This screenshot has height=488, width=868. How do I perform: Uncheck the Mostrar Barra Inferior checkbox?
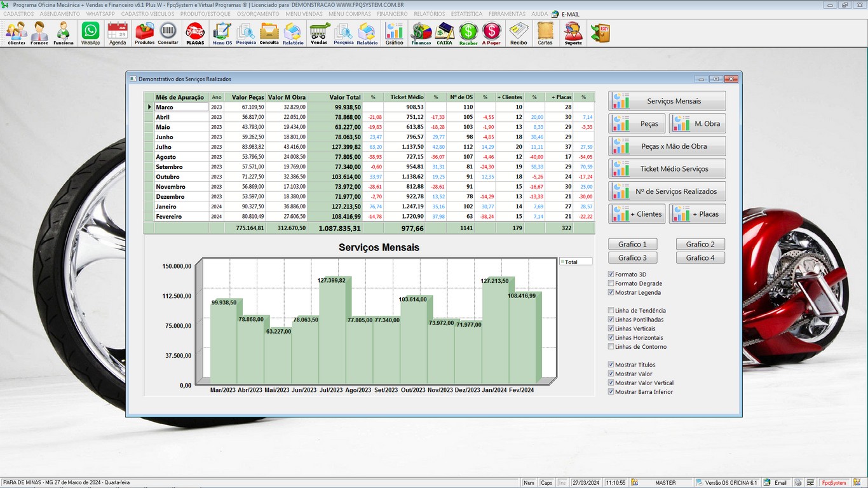click(x=611, y=392)
